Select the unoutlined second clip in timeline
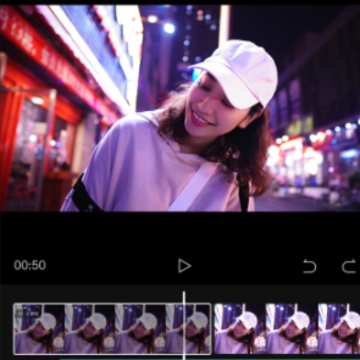 click(x=287, y=329)
